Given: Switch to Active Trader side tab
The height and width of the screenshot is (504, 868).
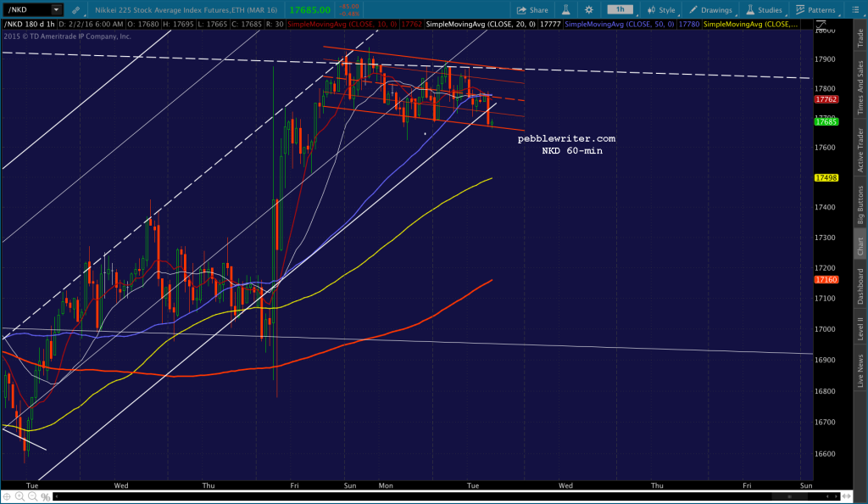Looking at the screenshot, I should 860,150.
